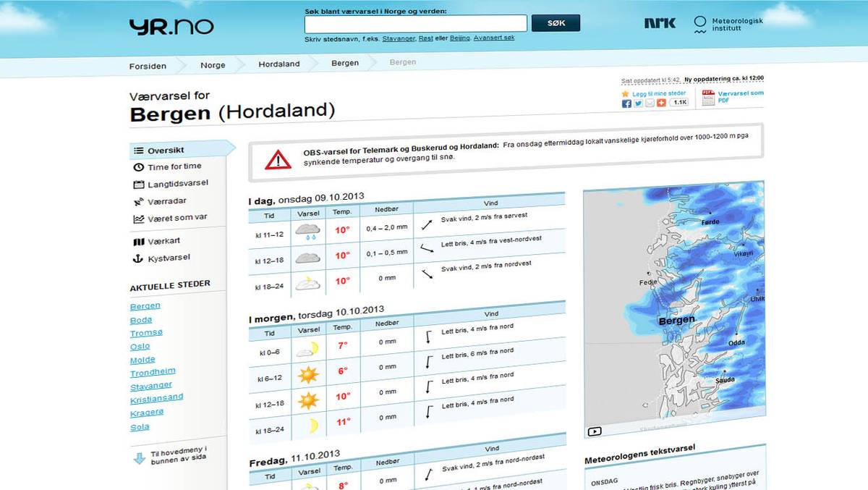Viewport: 868px width, 490px height.
Task: Select Langtidsvarsel in the sidebar
Action: [x=177, y=184]
